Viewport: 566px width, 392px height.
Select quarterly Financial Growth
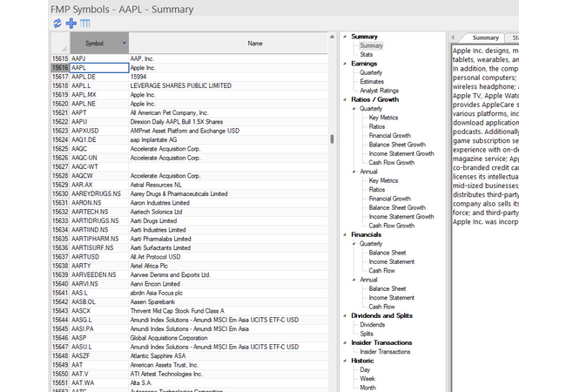tap(390, 136)
